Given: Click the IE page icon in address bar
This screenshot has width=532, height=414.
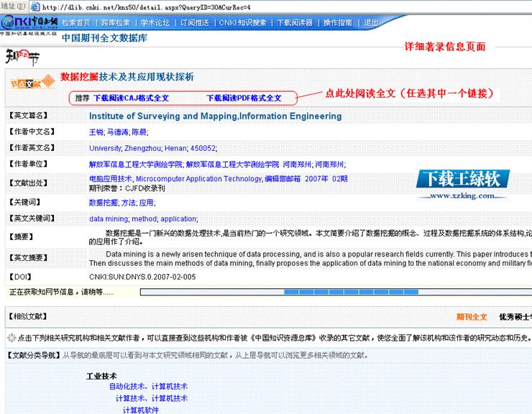Looking at the screenshot, I should 35,6.
